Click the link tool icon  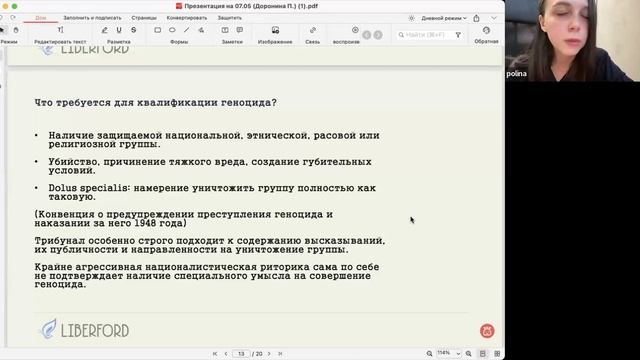[313, 30]
